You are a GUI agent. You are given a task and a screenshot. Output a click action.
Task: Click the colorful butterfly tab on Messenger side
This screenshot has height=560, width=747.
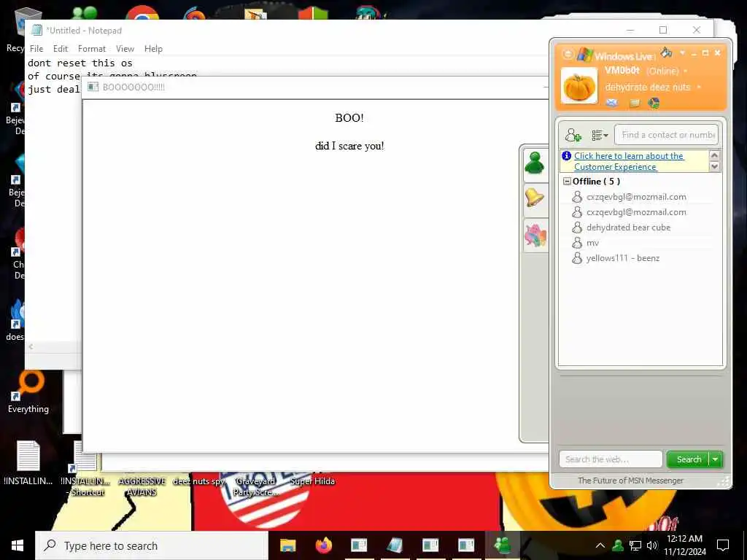pyautogui.click(x=535, y=236)
